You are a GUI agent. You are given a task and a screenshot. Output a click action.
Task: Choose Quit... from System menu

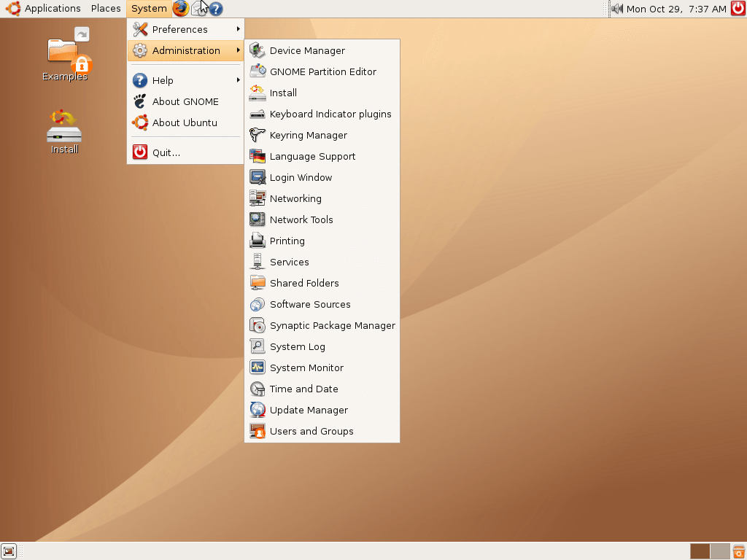pyautogui.click(x=186, y=152)
